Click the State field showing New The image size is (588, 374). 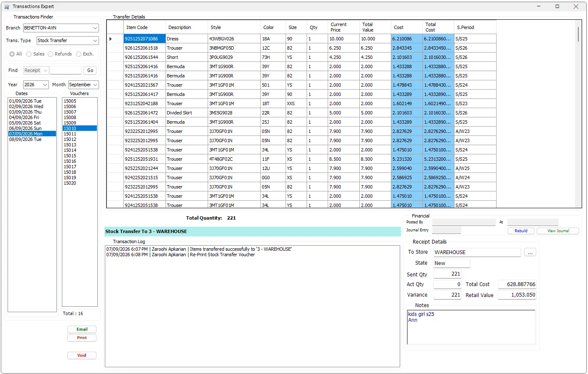click(452, 263)
